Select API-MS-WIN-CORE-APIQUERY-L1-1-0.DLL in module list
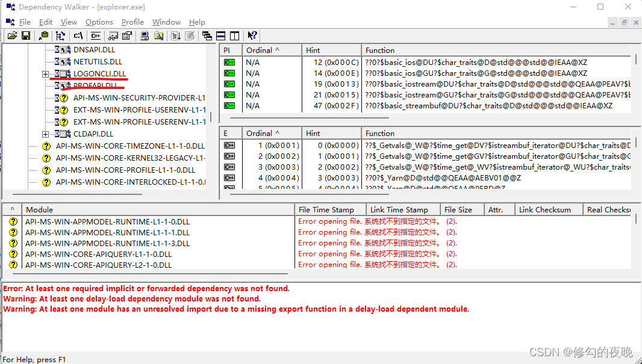Screen dimensions: 642x364 tap(98, 254)
